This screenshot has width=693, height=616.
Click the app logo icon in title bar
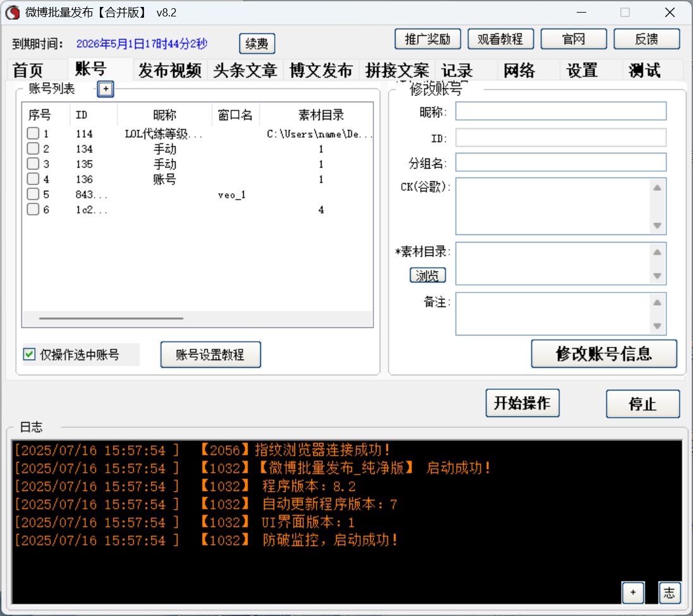pos(13,13)
